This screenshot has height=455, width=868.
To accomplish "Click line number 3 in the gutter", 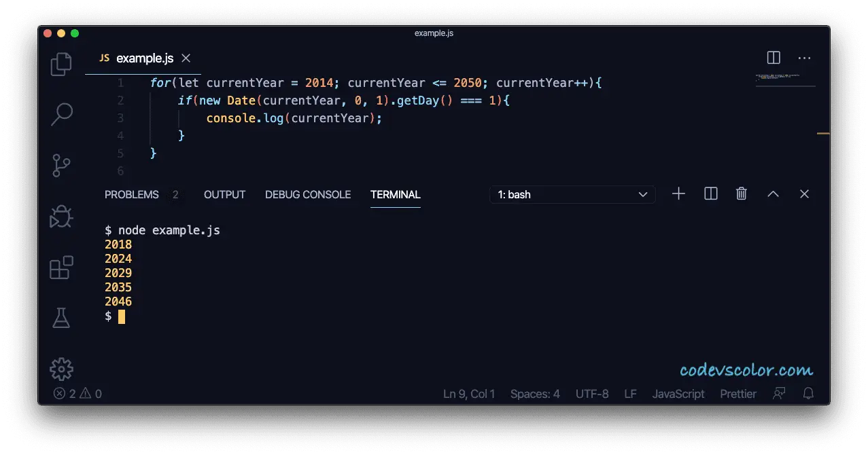I will (120, 118).
